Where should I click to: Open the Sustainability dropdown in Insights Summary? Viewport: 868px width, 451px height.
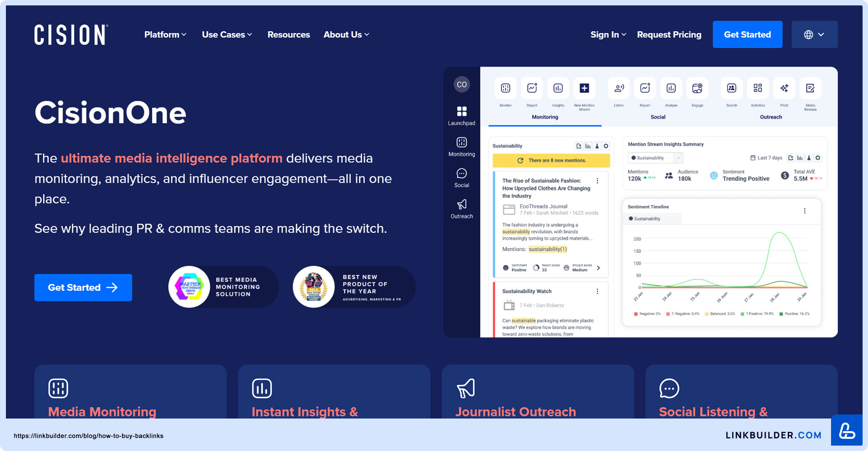coord(655,158)
